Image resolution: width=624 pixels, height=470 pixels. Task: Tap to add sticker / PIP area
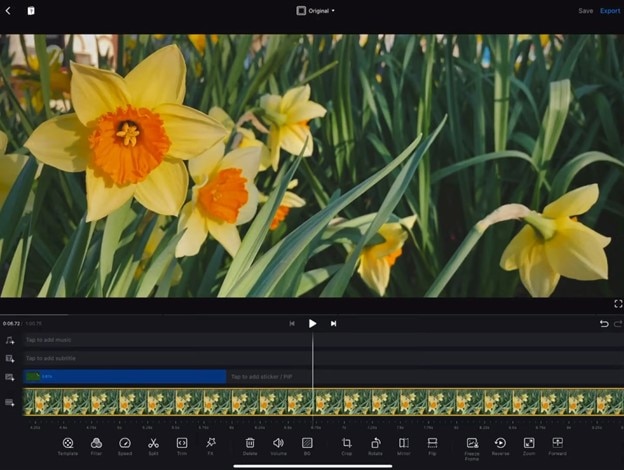click(x=425, y=376)
